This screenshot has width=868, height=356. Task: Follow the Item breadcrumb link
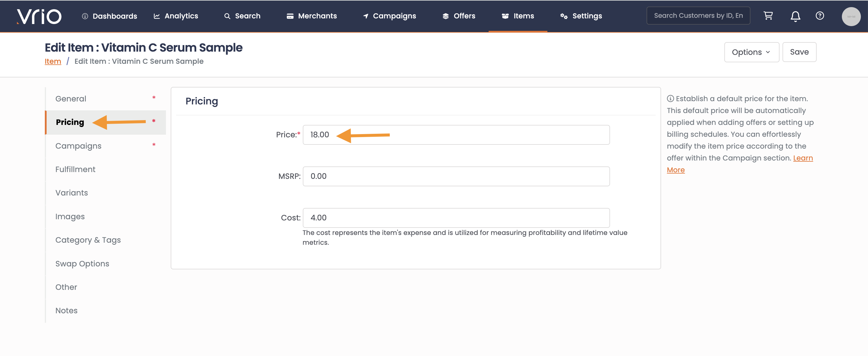[x=53, y=61]
